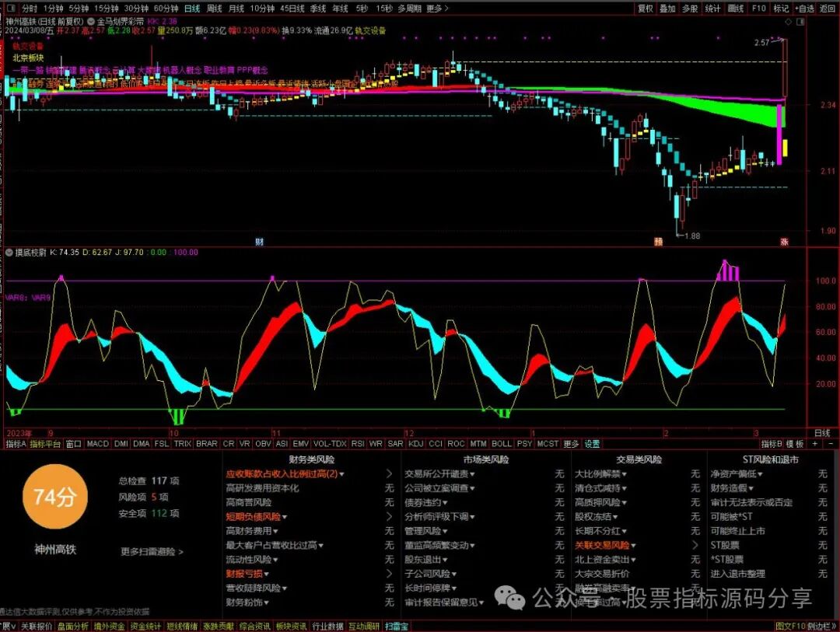The height and width of the screenshot is (632, 840).
Task: Open the F10 company info
Action: click(x=758, y=8)
